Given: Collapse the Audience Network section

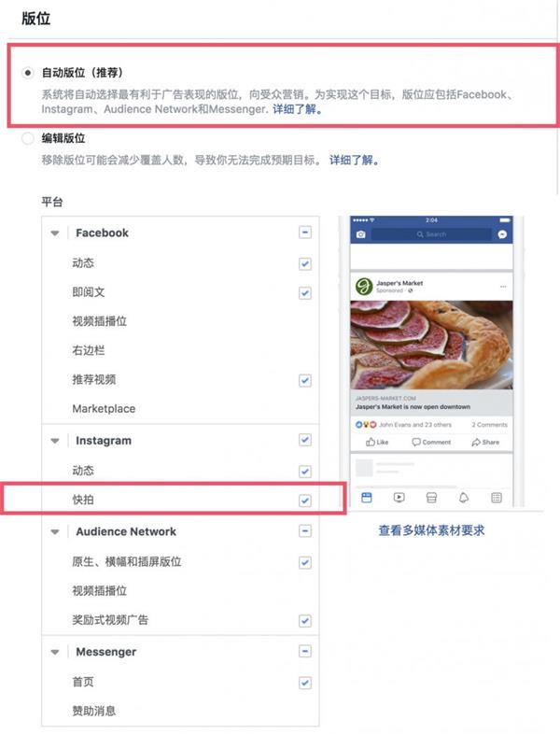Looking at the screenshot, I should coord(55,531).
